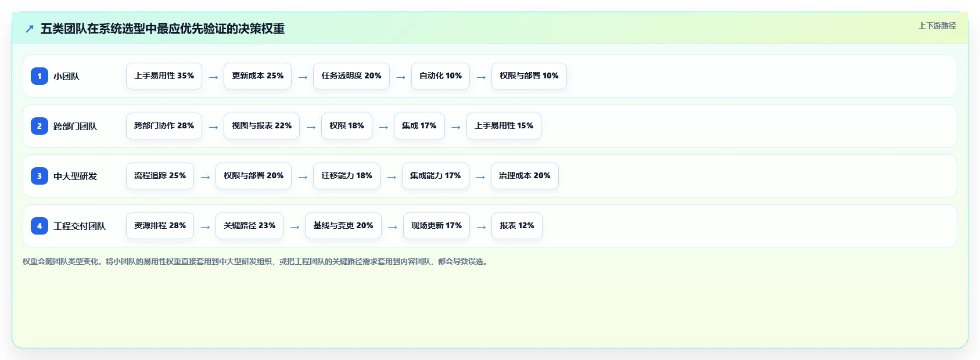The image size is (980, 360).
Task: Click the 流程追踪 25% chip
Action: coord(160,176)
